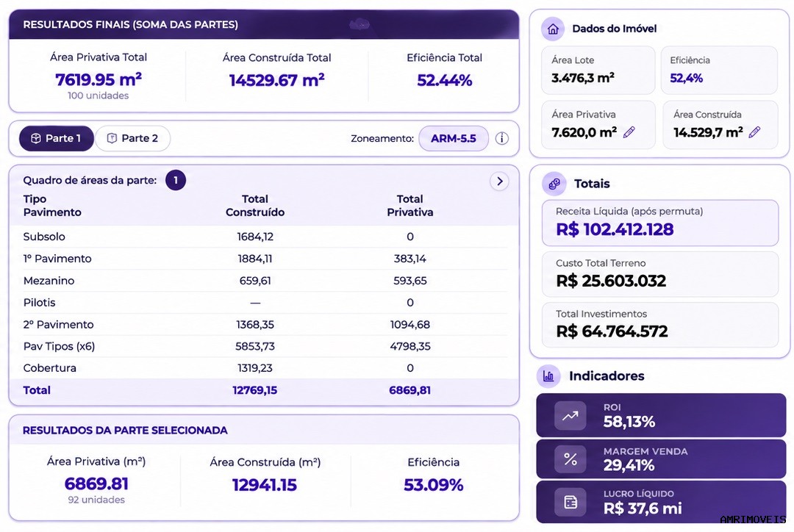
Task: Click the 53.09% efficiency value
Action: (434, 485)
